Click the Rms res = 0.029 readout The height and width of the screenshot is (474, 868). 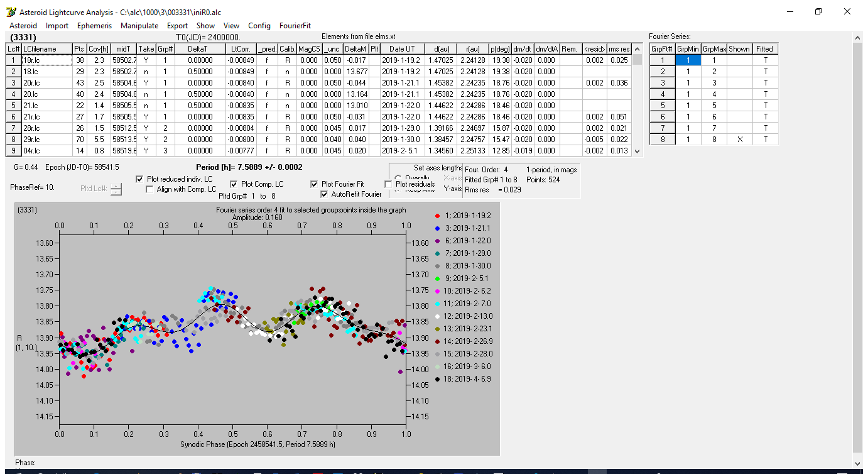493,190
